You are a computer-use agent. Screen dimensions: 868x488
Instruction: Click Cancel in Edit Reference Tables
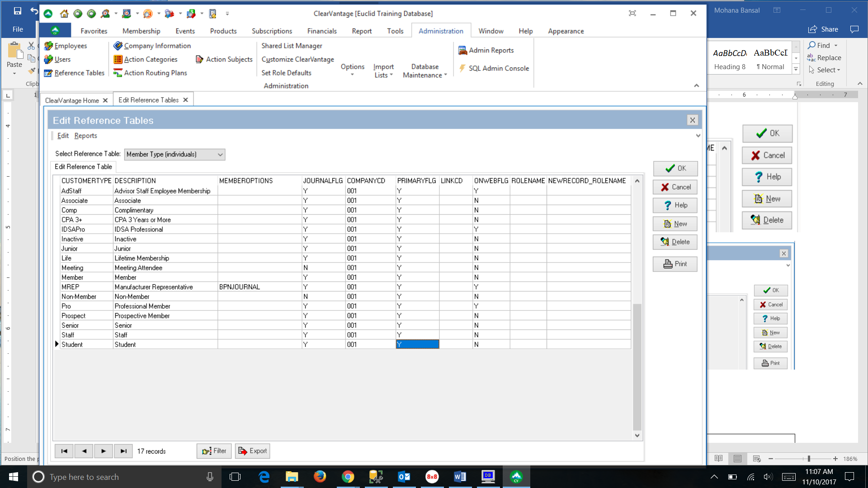[675, 187]
